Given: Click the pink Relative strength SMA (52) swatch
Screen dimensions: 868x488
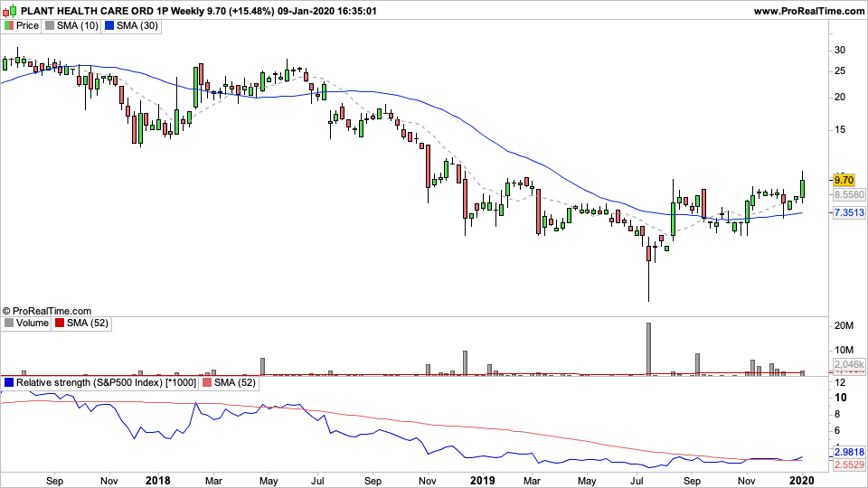Looking at the screenshot, I should [x=206, y=383].
